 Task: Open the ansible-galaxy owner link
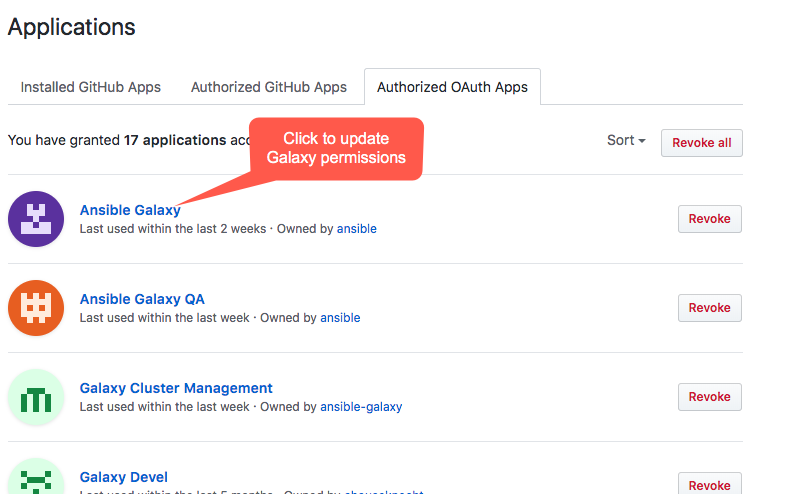click(361, 407)
